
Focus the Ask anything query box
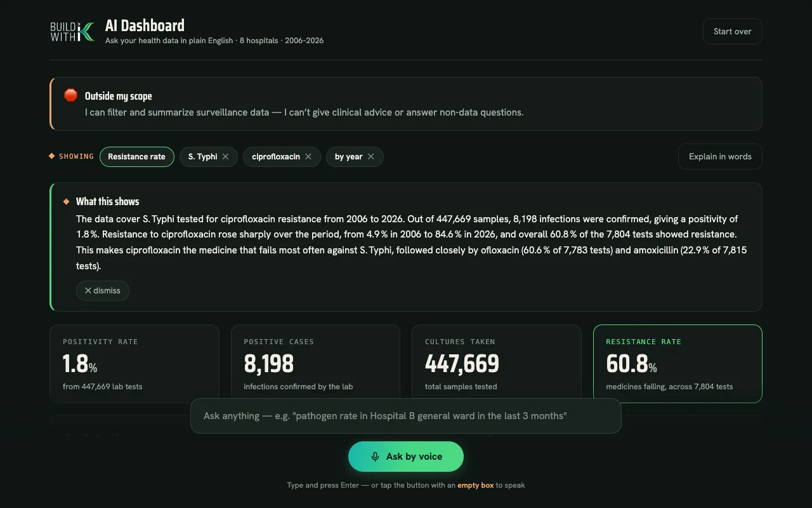(x=405, y=416)
